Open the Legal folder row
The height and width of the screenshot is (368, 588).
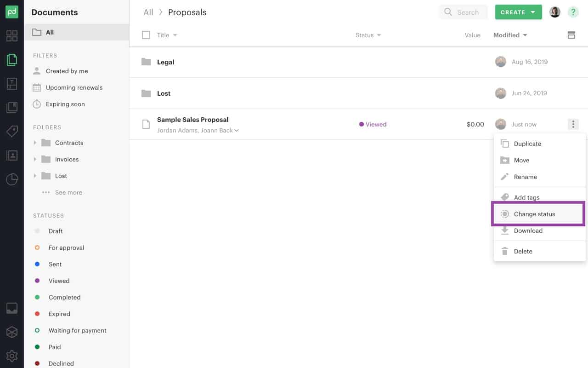pyautogui.click(x=358, y=62)
